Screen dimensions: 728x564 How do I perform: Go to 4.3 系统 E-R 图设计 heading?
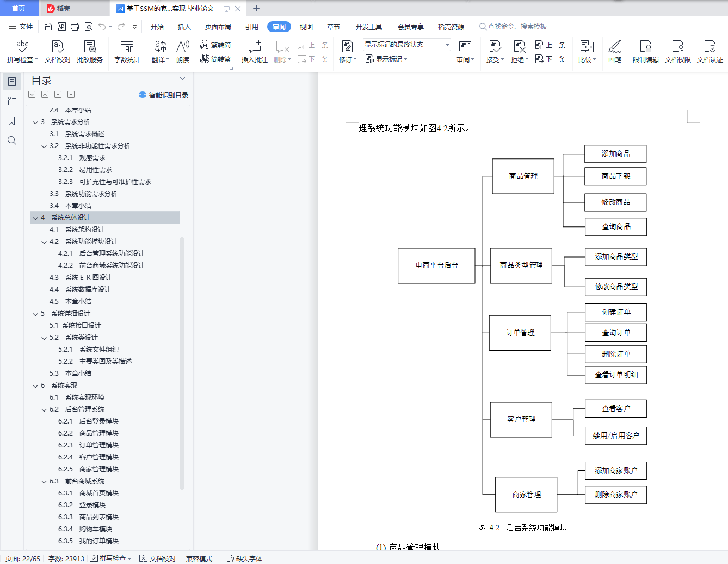pos(81,278)
